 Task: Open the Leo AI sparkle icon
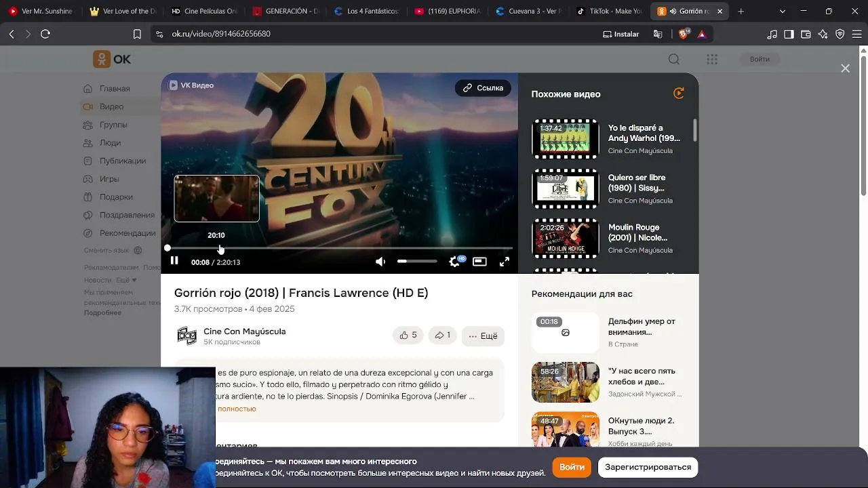click(823, 34)
